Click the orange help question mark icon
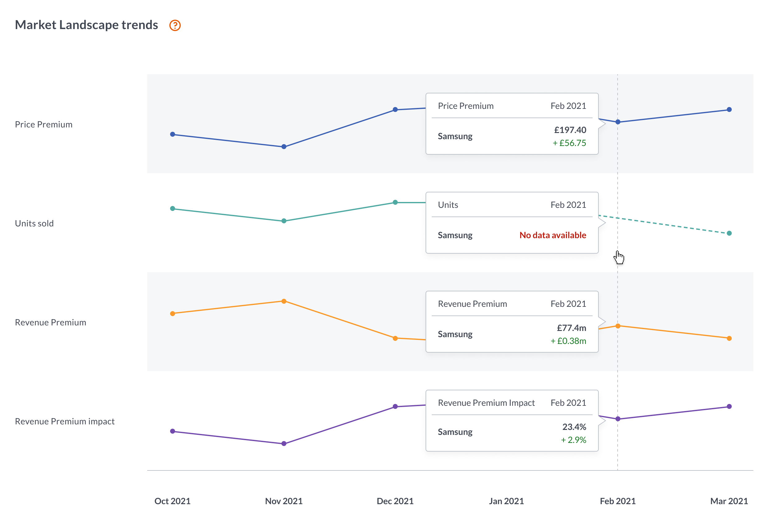Image resolution: width=767 pixels, height=532 pixels. pos(175,25)
